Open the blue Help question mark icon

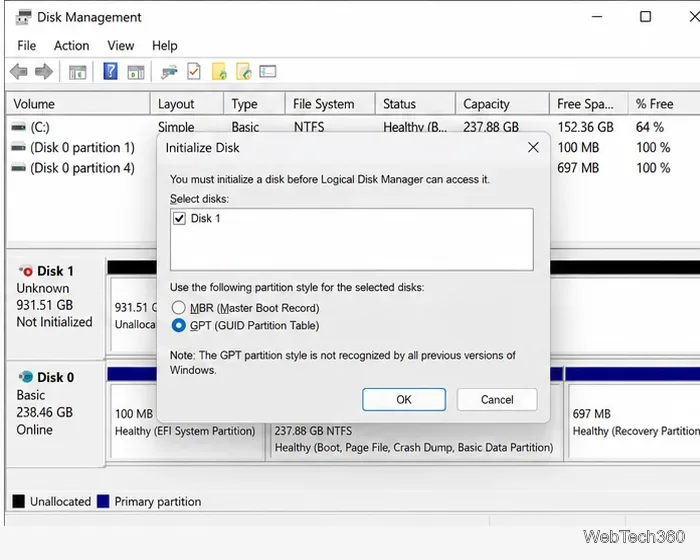pyautogui.click(x=110, y=71)
